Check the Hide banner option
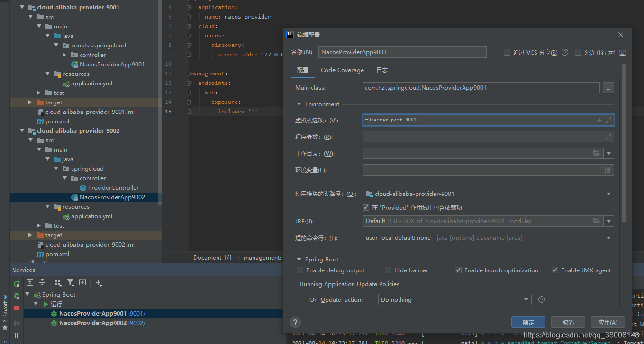 388,270
